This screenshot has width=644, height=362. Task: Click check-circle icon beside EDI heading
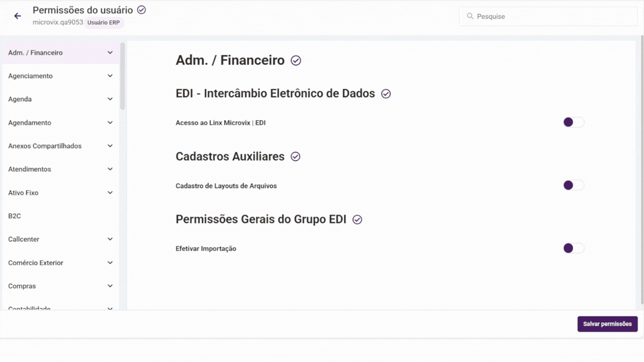pyautogui.click(x=386, y=94)
